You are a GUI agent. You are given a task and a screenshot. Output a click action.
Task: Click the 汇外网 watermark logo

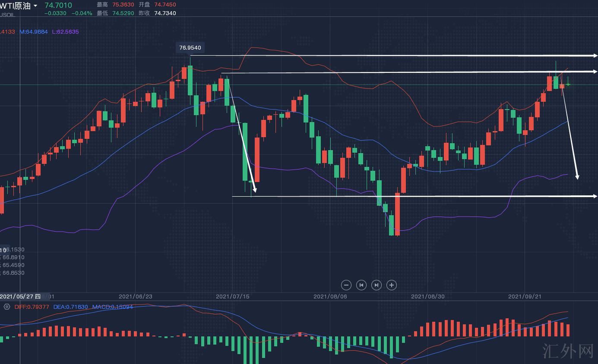(x=568, y=351)
